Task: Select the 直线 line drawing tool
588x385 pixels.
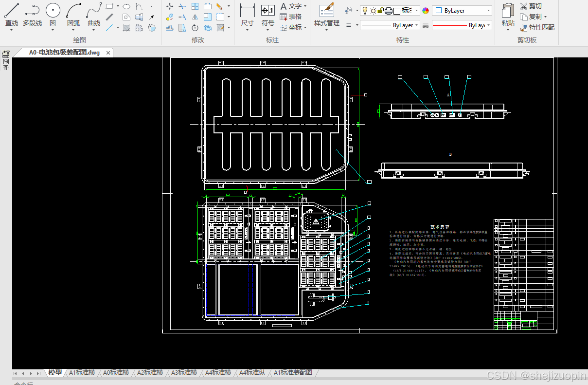Action: [x=12, y=15]
